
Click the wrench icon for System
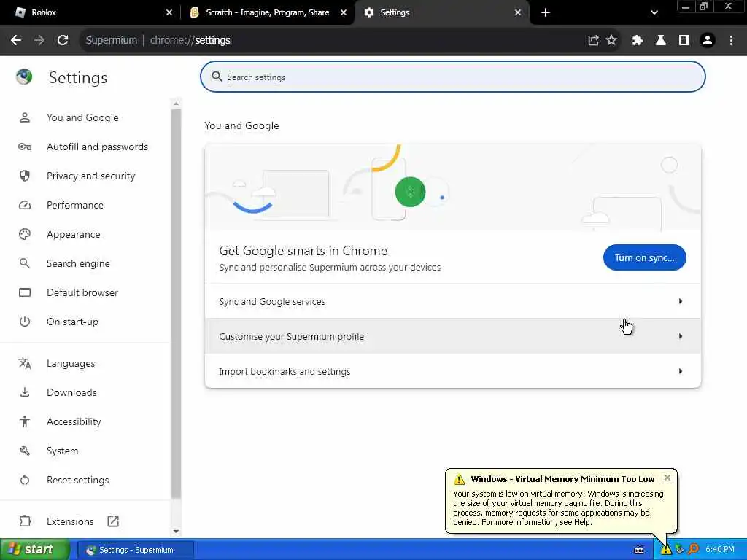(x=25, y=451)
